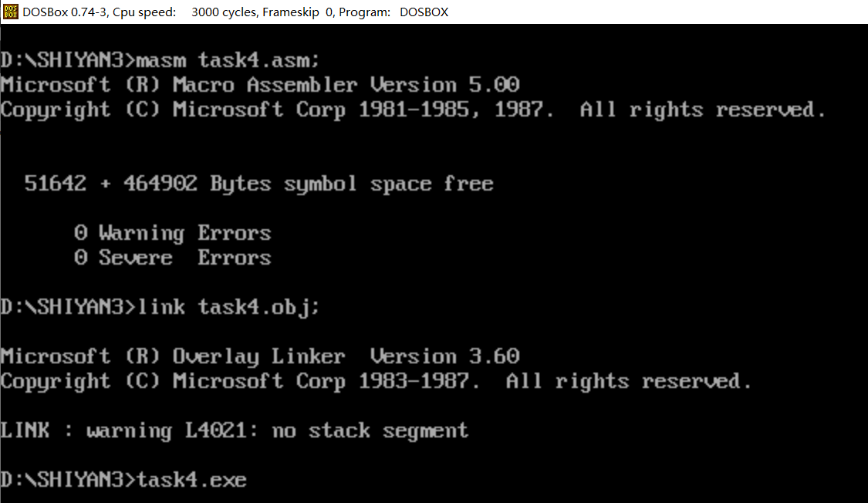Click the D:\SHIYAN3> prompt before task4.exe
The image size is (868, 503).
click(68, 480)
